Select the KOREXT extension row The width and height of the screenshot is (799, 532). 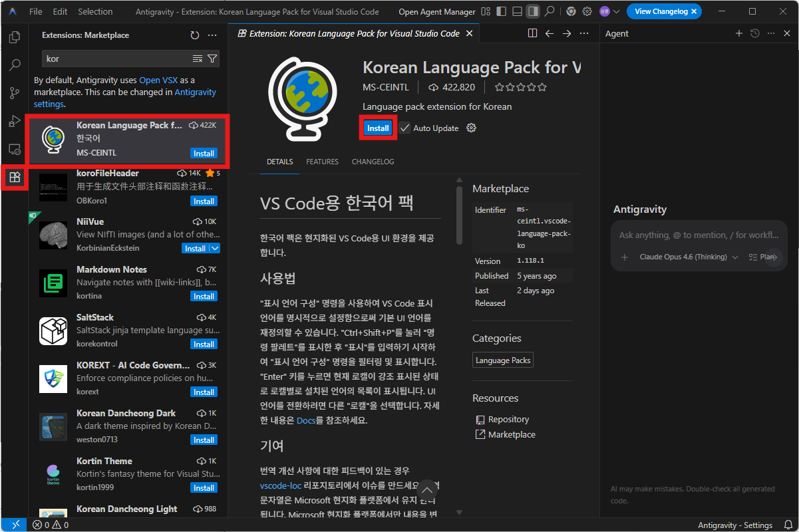[128, 379]
